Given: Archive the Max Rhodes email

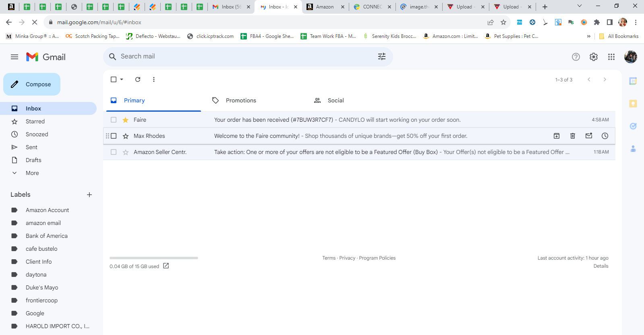Looking at the screenshot, I should tap(557, 136).
